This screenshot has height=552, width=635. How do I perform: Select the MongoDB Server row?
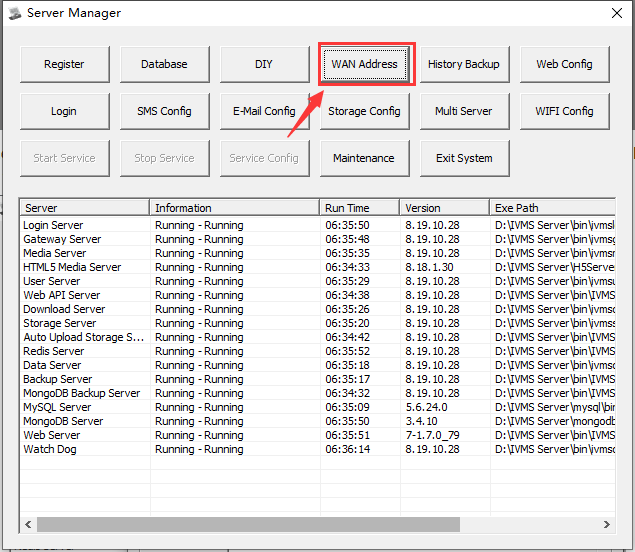(318, 421)
